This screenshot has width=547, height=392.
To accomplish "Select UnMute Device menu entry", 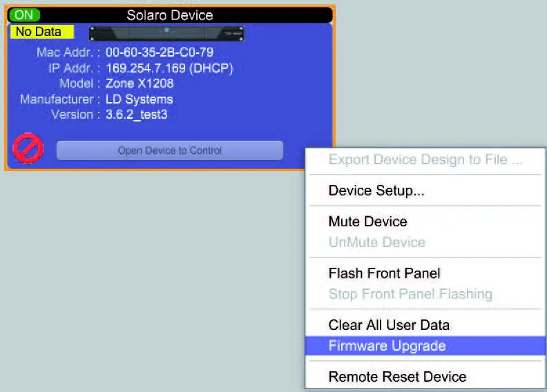I will tap(425, 242).
